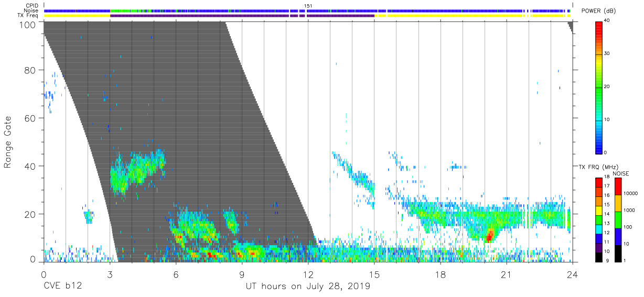Click the x-axis tick label '15'
644x297 pixels.
point(374,274)
